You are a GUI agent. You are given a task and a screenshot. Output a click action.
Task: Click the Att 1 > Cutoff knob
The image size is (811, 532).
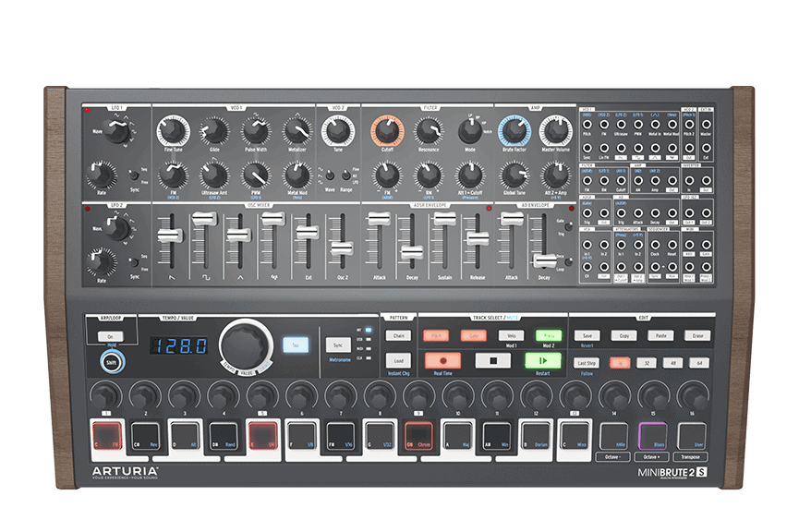pyautogui.click(x=469, y=175)
